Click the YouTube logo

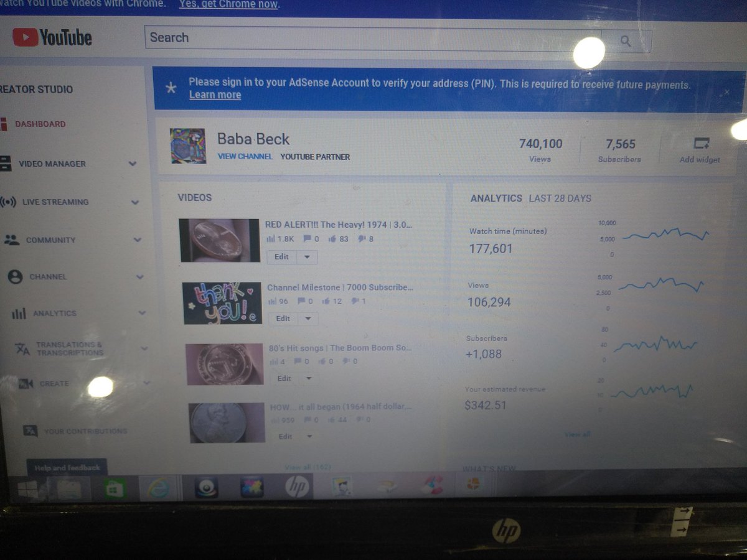52,37
